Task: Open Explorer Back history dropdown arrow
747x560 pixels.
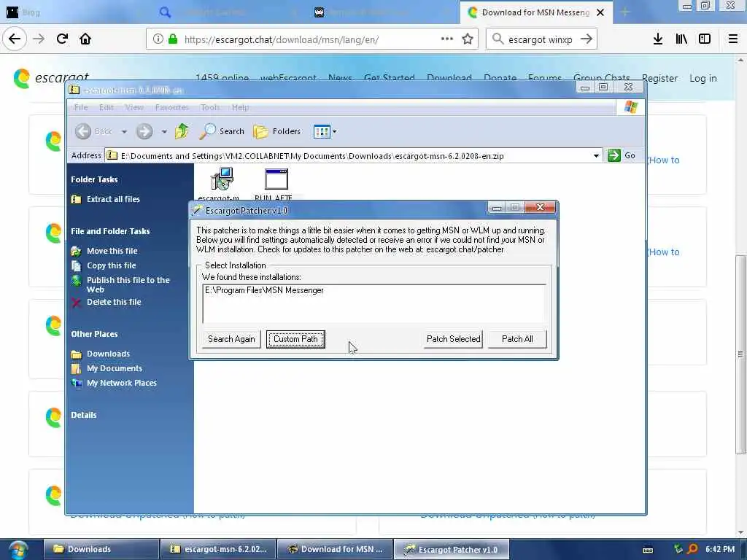Action: point(124,131)
